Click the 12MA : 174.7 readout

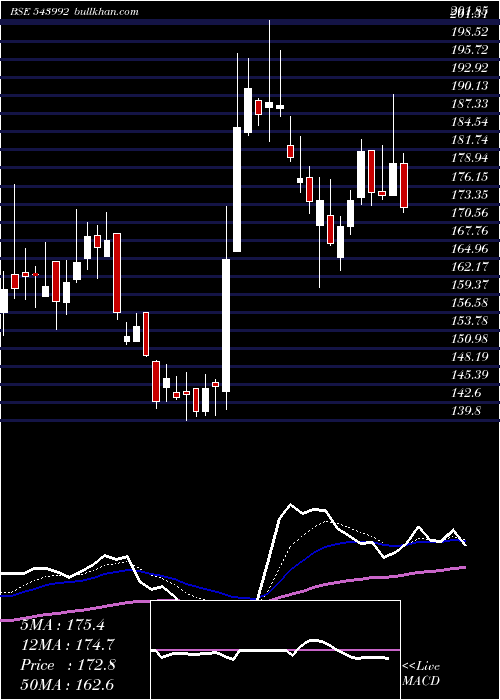coord(67,645)
